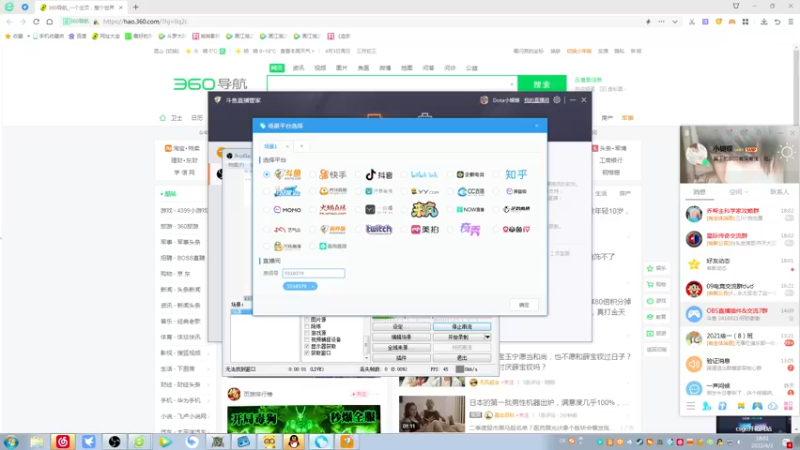Close the 场景1 tab in dialog
Screen dimensions: 800x450
[x=287, y=146]
